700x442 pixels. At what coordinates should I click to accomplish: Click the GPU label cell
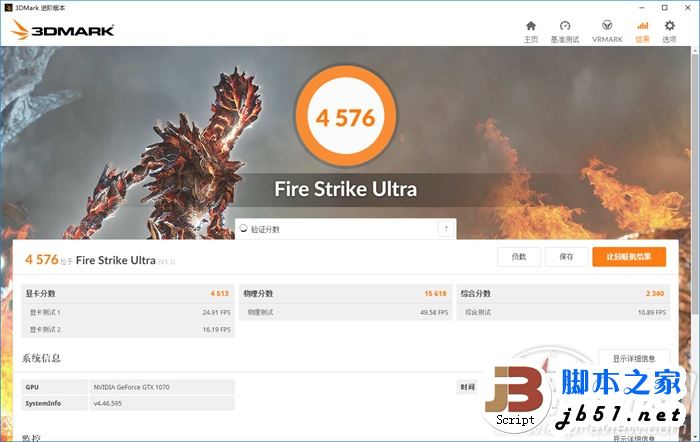point(54,387)
